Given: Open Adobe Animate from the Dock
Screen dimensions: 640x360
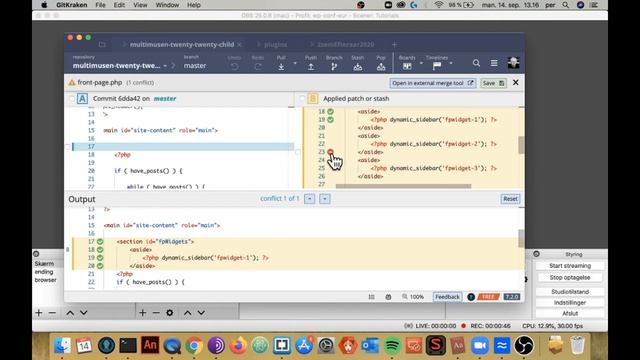Looking at the screenshot, I should (x=150, y=346).
